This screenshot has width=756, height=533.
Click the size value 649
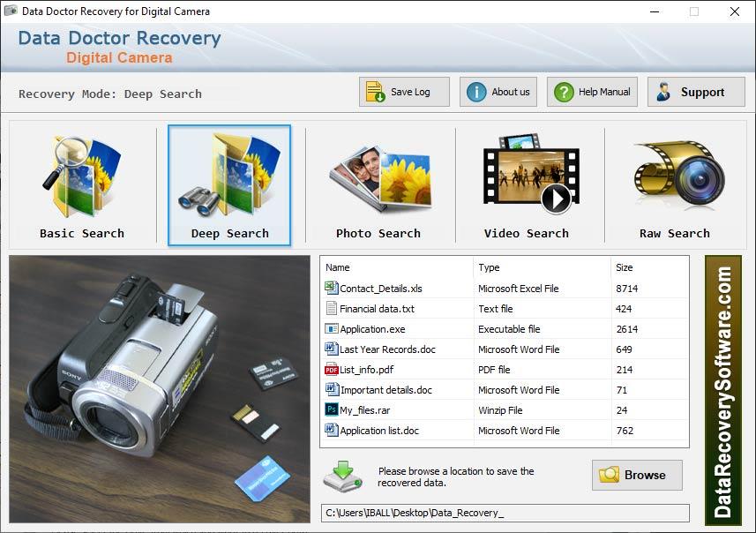point(624,349)
